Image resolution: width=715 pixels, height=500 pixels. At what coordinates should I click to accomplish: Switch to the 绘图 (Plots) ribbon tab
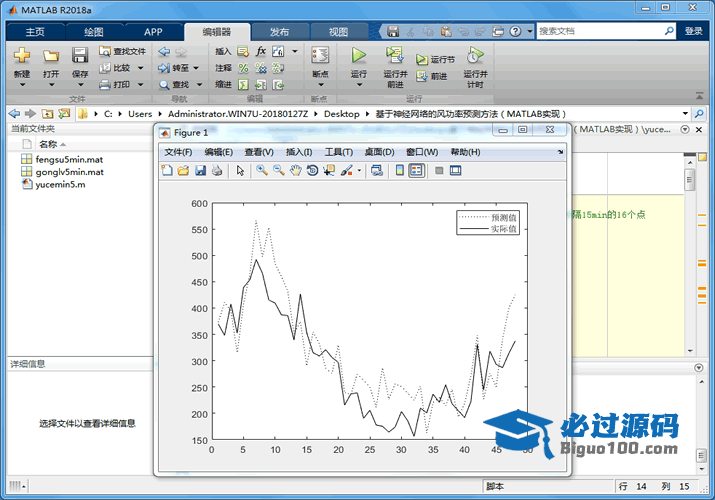(93, 32)
